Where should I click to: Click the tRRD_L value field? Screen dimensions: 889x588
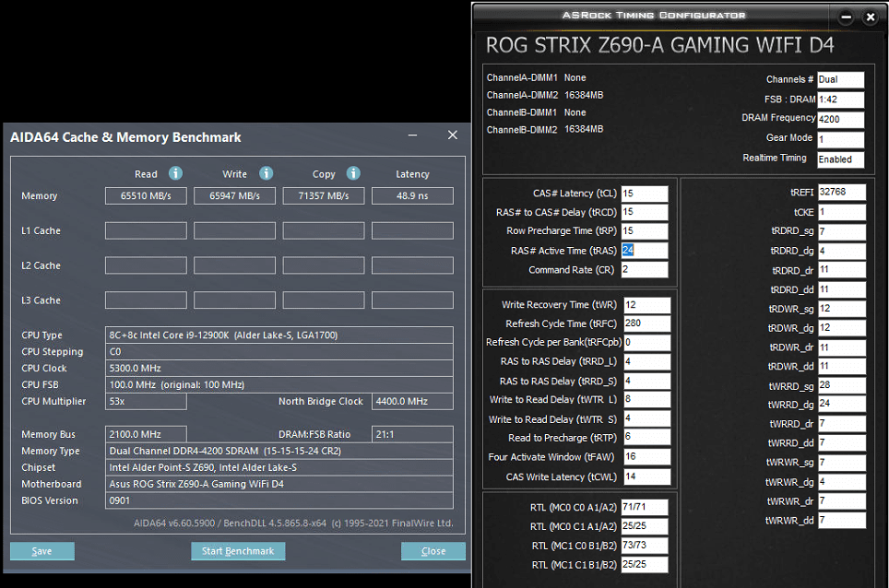click(646, 362)
